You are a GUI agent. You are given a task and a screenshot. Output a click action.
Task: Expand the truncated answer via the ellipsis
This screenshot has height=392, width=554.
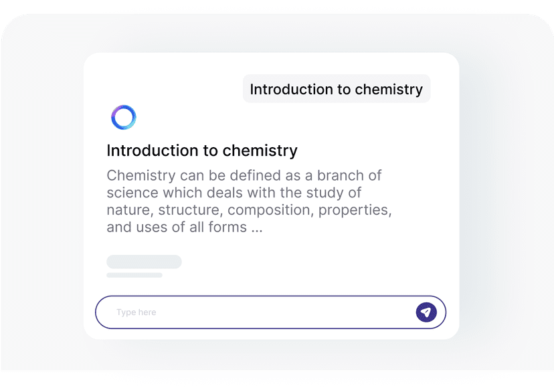coord(256,227)
